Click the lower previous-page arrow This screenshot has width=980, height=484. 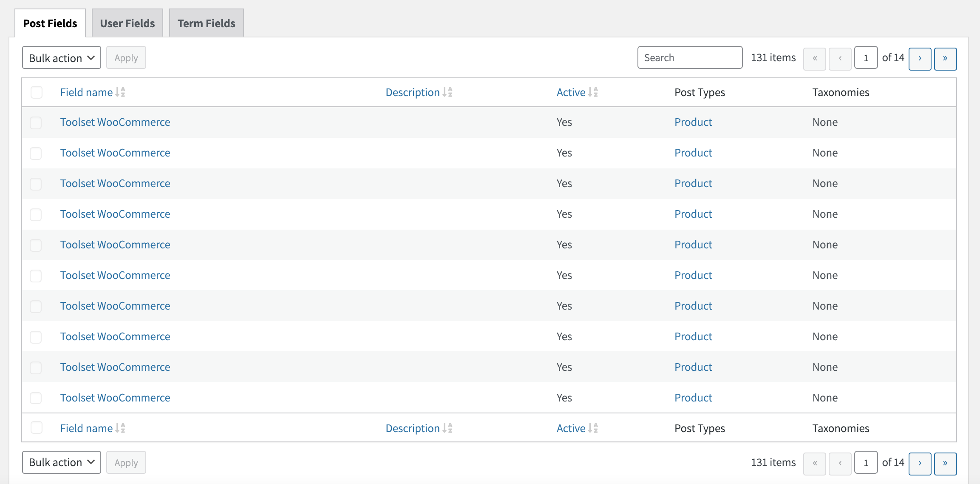840,464
